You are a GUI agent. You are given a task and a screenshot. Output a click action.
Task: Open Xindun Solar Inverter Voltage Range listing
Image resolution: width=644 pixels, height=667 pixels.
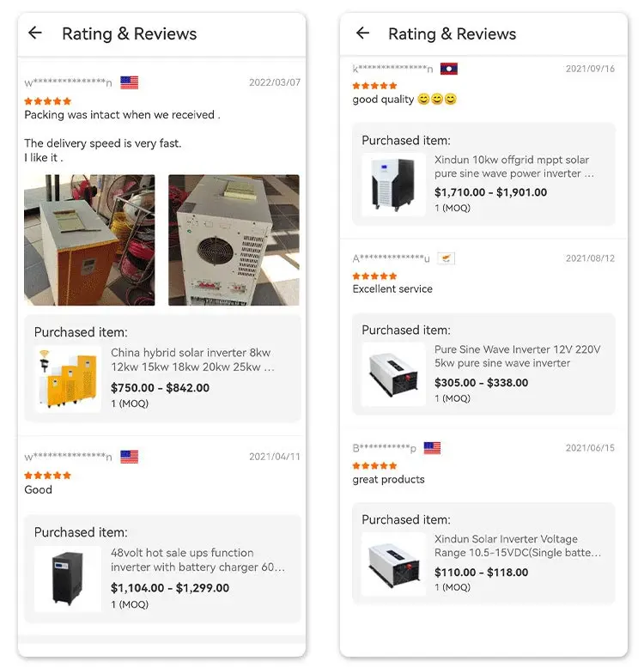click(x=517, y=546)
